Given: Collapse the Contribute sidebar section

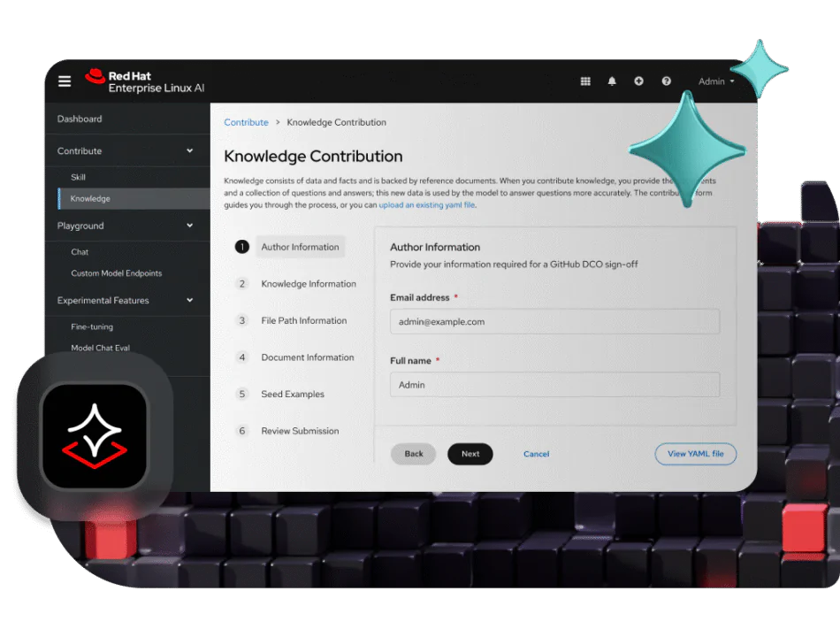Looking at the screenshot, I should [127, 150].
